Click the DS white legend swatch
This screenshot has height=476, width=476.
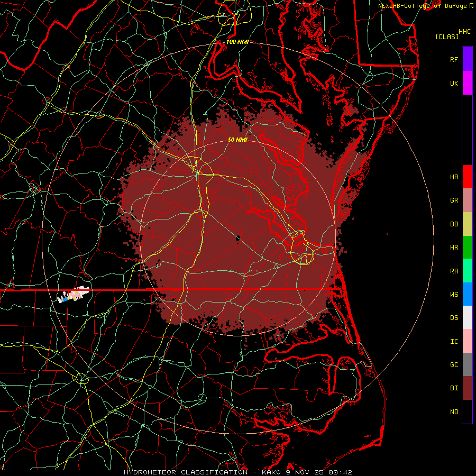(467, 317)
